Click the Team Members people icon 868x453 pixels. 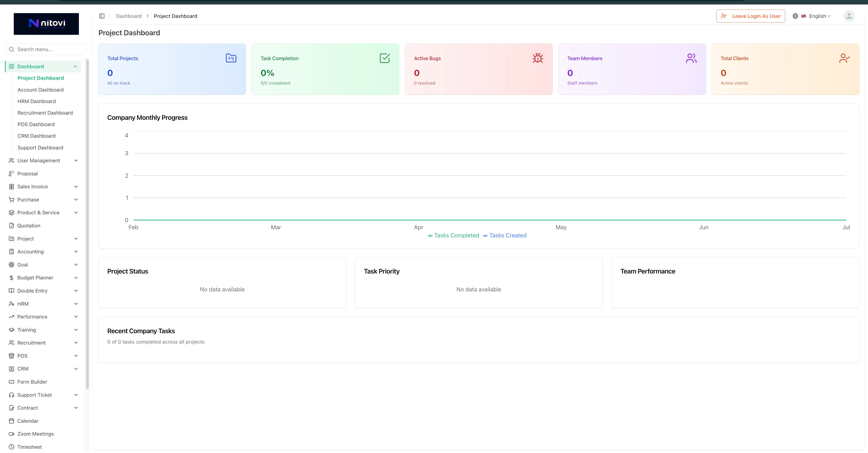coord(691,58)
